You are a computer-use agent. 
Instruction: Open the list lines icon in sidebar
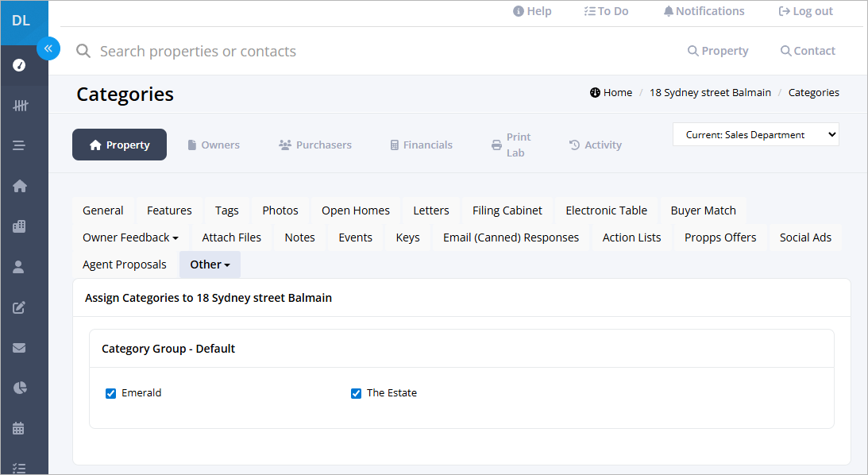click(x=19, y=145)
